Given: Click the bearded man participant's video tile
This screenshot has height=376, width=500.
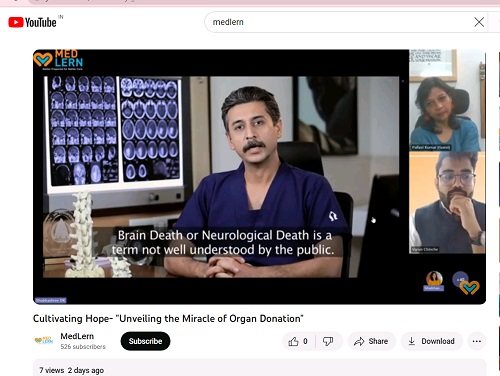Looking at the screenshot, I should (x=447, y=202).
